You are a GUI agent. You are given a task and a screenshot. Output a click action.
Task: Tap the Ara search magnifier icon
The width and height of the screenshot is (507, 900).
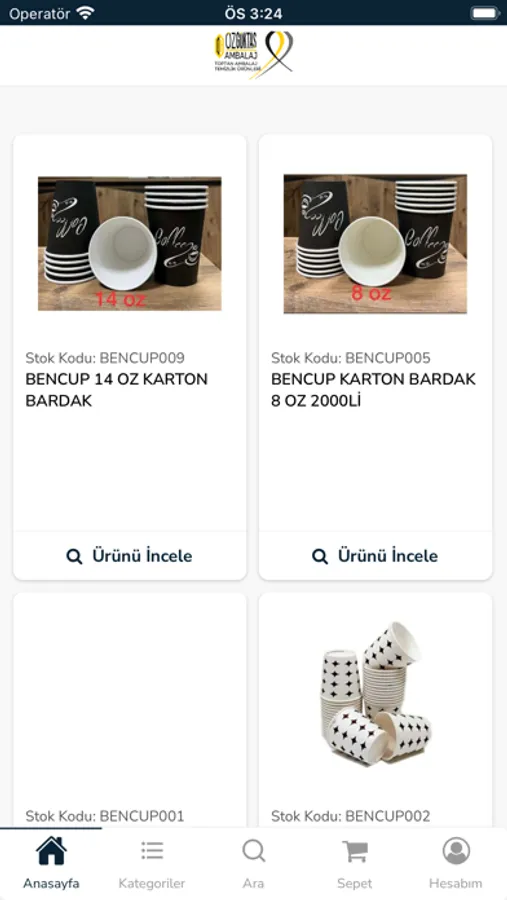point(253,851)
